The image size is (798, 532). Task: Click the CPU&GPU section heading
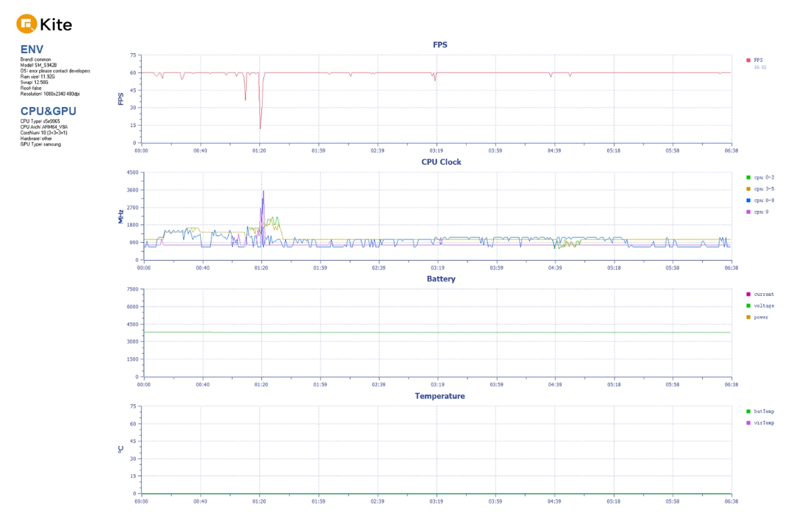pyautogui.click(x=48, y=110)
